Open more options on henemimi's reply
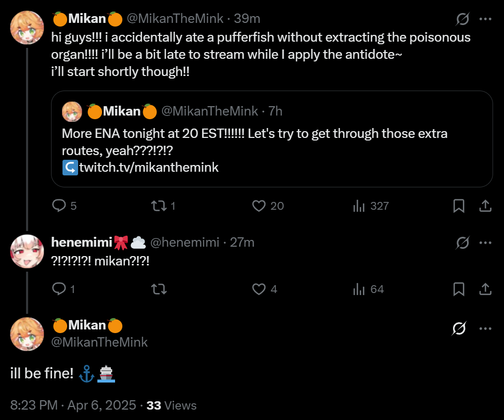 tap(485, 243)
